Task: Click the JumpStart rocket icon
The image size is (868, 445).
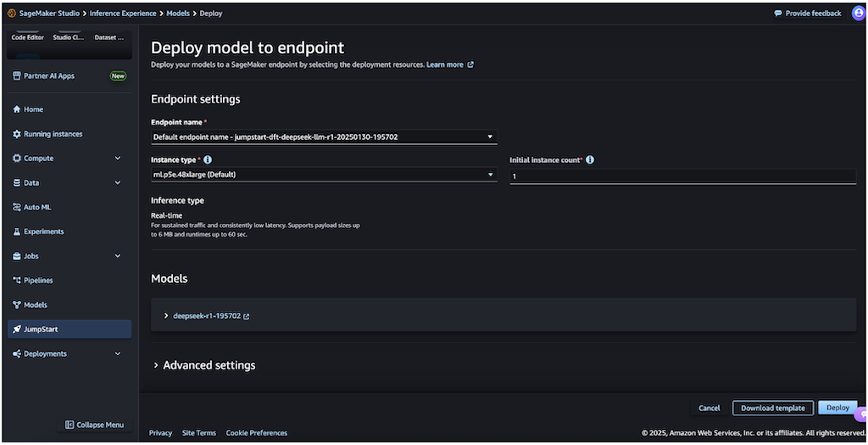Action: click(17, 329)
